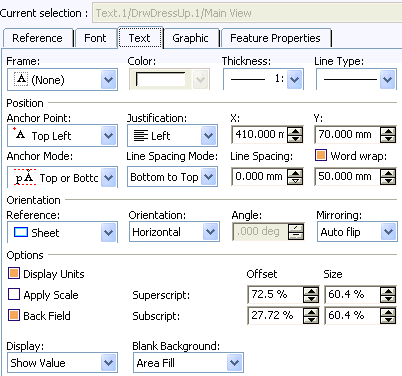Screen dimensions: 402x376
Task: Open the Orientation dropdown set to Horizontal
Action: [174, 232]
